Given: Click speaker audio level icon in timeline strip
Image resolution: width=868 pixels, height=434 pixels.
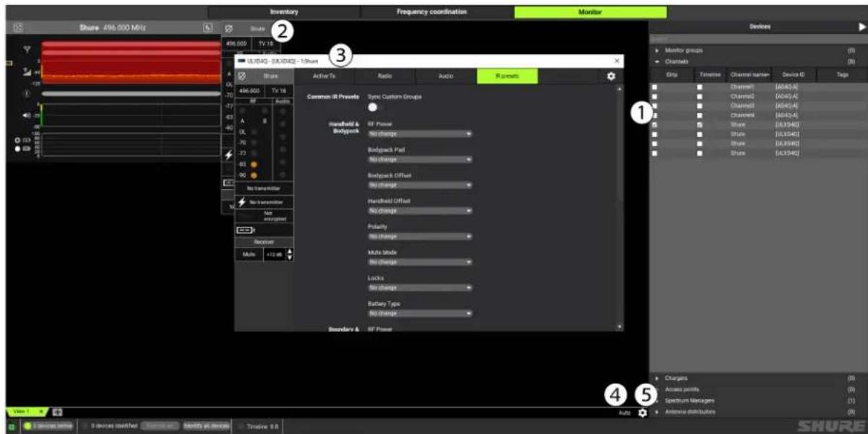Looking at the screenshot, I should [x=27, y=115].
